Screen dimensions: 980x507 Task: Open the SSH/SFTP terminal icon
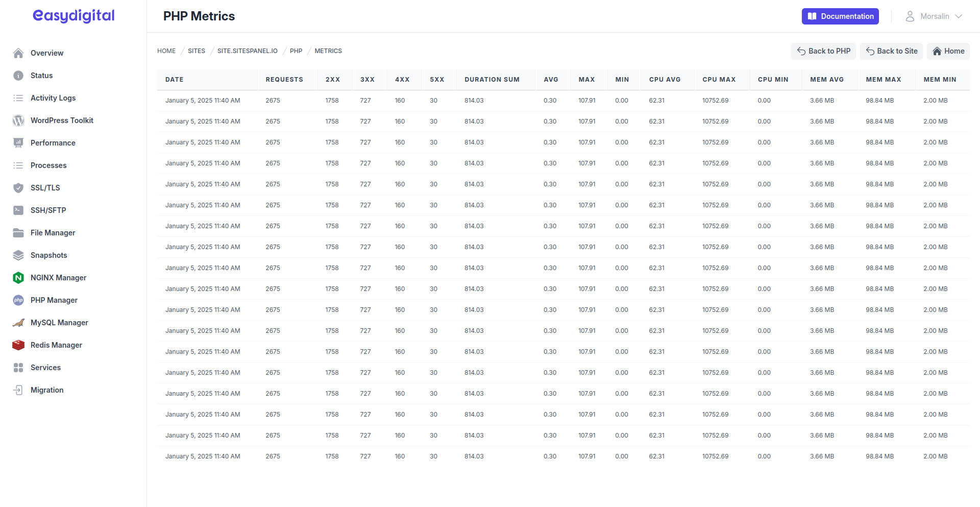[x=18, y=210]
